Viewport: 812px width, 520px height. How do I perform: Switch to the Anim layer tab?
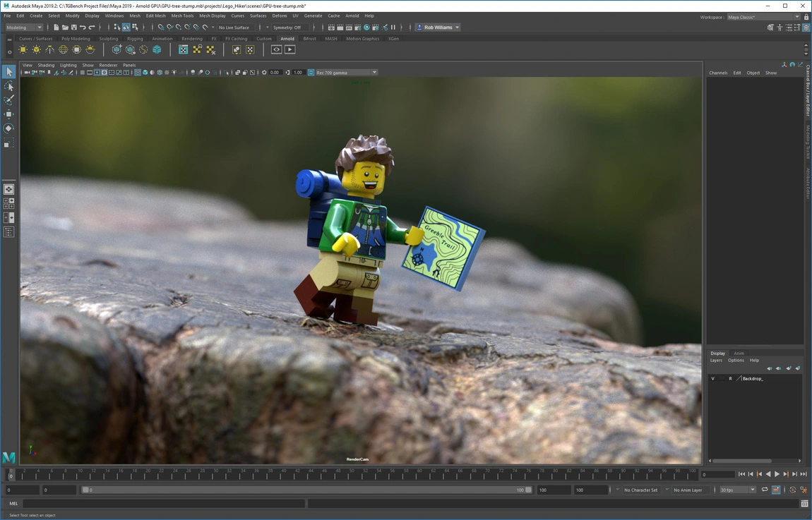coord(739,353)
